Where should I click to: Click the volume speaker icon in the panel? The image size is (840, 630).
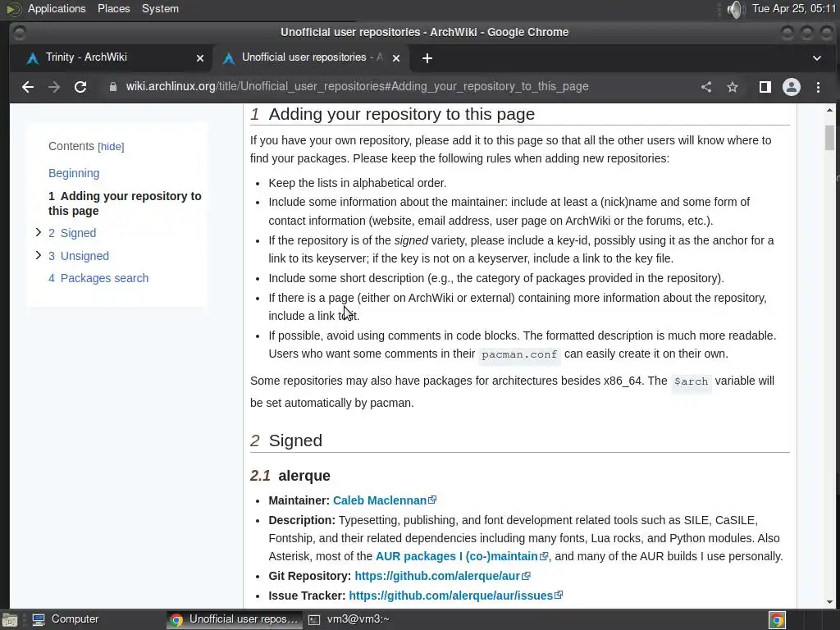point(736,9)
